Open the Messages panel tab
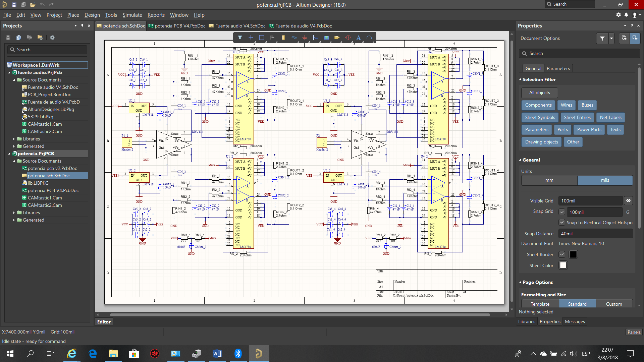Screen dimensions: 644x362 (575, 321)
